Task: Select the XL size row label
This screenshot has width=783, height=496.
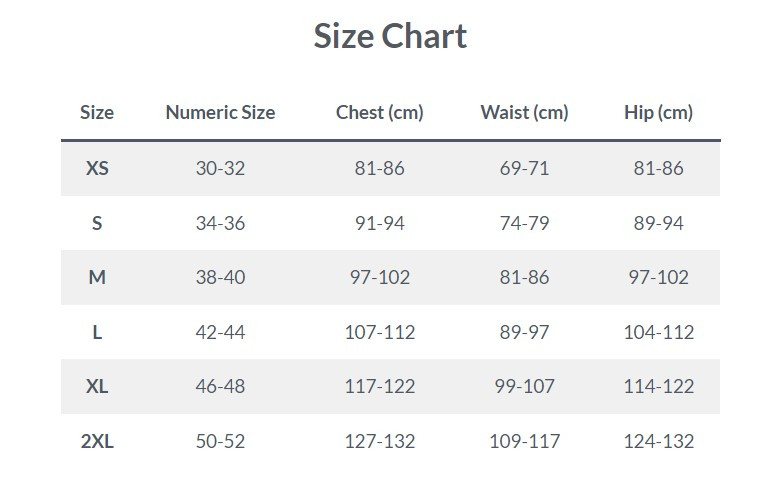Action: [97, 386]
